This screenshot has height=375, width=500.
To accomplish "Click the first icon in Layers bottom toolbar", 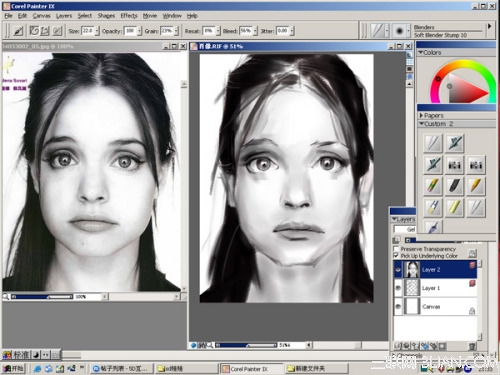I will 398,346.
